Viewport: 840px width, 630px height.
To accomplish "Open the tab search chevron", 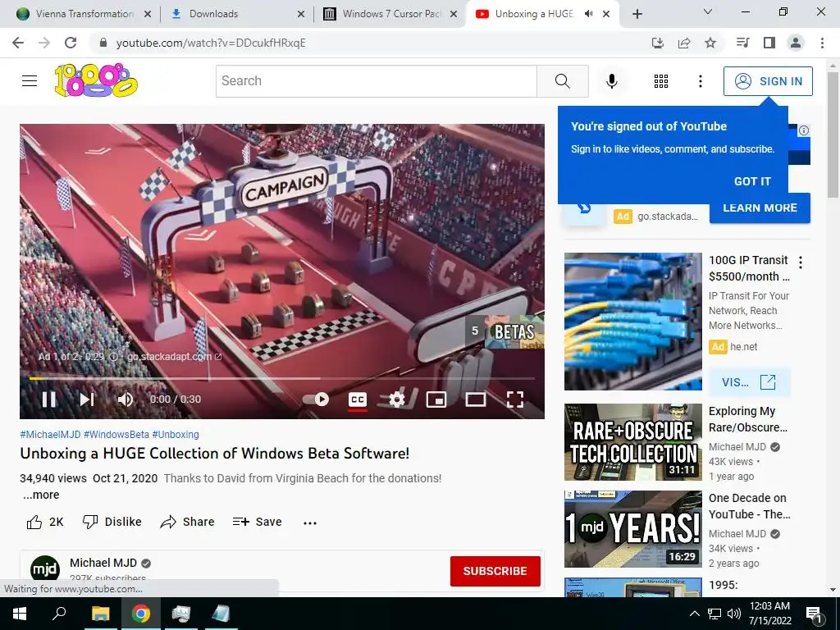I will [708, 11].
